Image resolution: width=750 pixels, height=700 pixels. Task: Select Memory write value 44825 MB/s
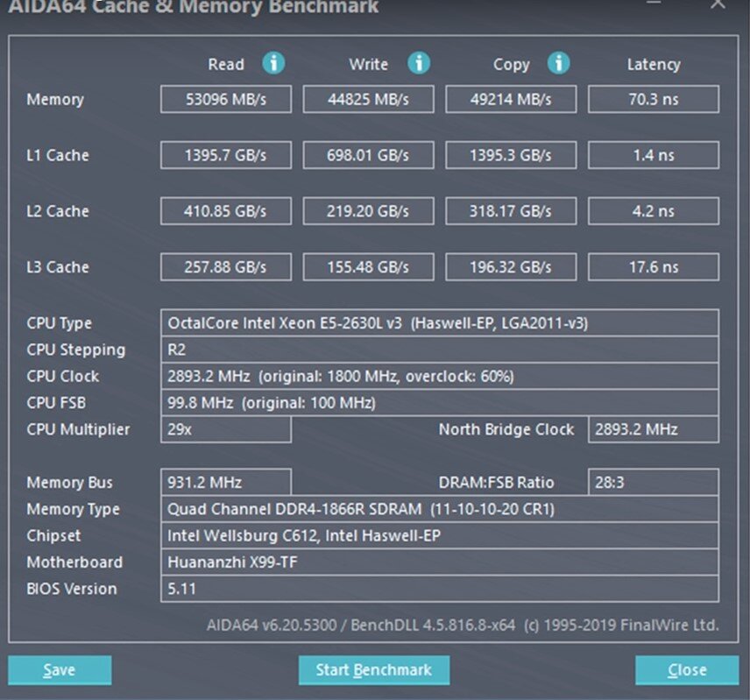[x=368, y=100]
